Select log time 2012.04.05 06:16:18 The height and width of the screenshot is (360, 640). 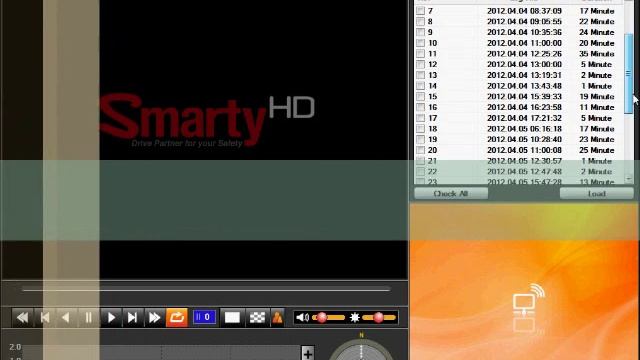(524, 129)
